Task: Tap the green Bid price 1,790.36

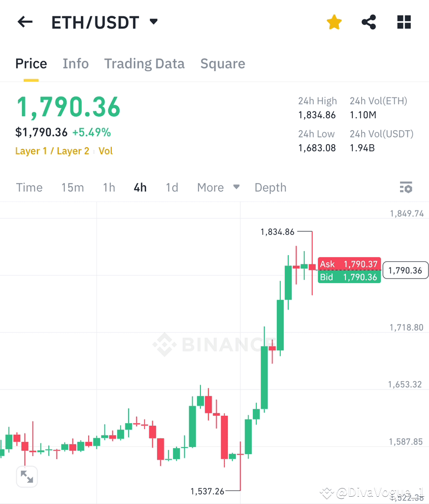Action: point(349,277)
